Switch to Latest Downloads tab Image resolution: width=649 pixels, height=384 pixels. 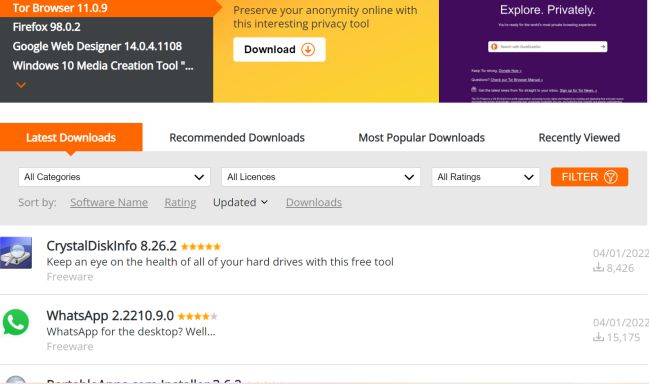click(71, 137)
